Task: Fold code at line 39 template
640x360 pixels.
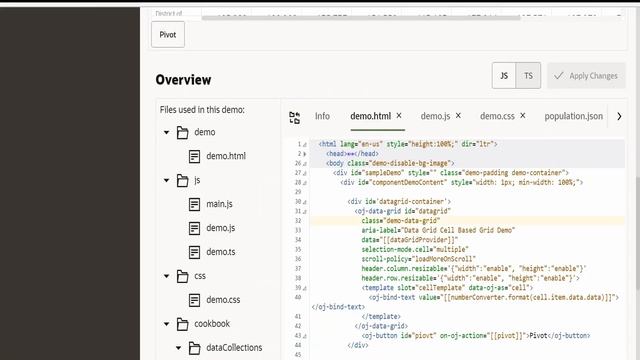Action: 305,288
